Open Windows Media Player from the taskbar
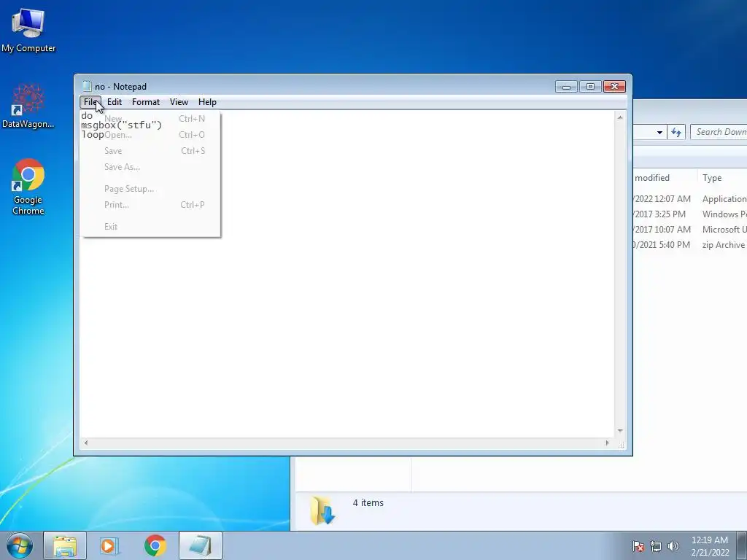 (x=109, y=545)
